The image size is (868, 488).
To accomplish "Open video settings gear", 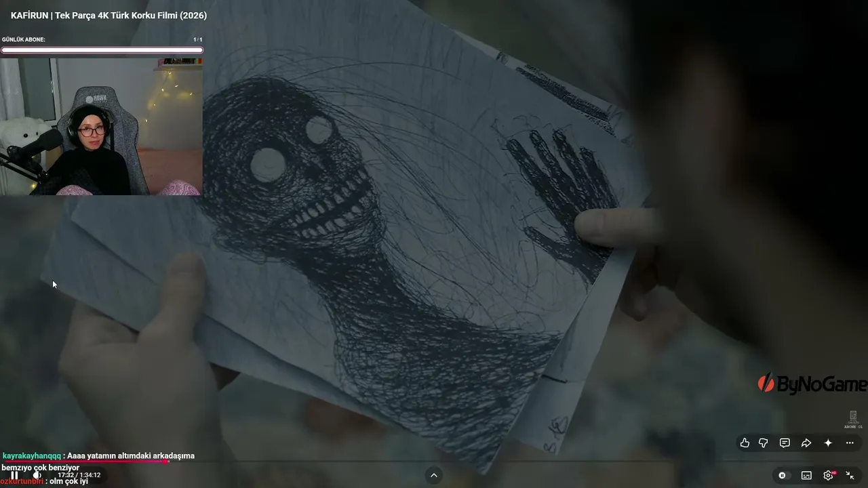I will point(828,475).
